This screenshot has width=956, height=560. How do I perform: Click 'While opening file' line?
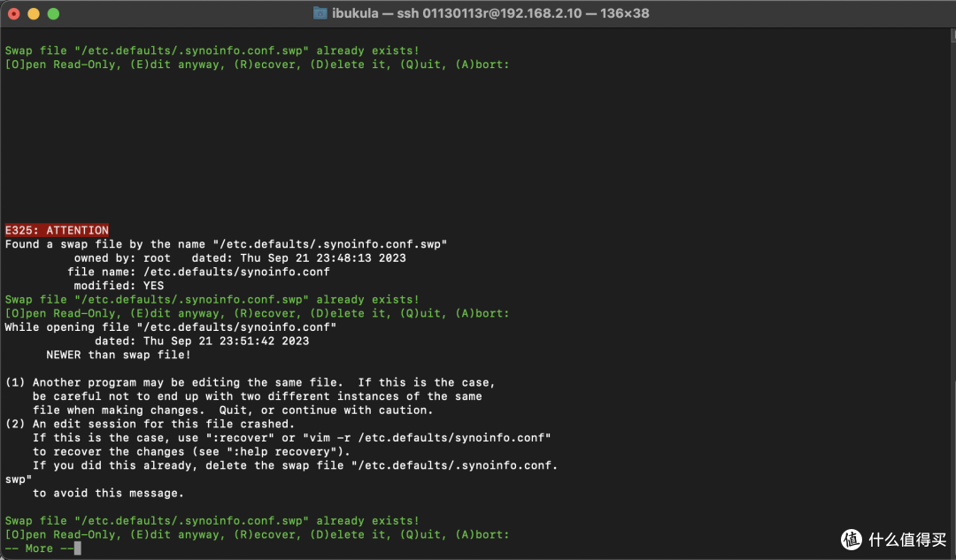click(x=171, y=326)
